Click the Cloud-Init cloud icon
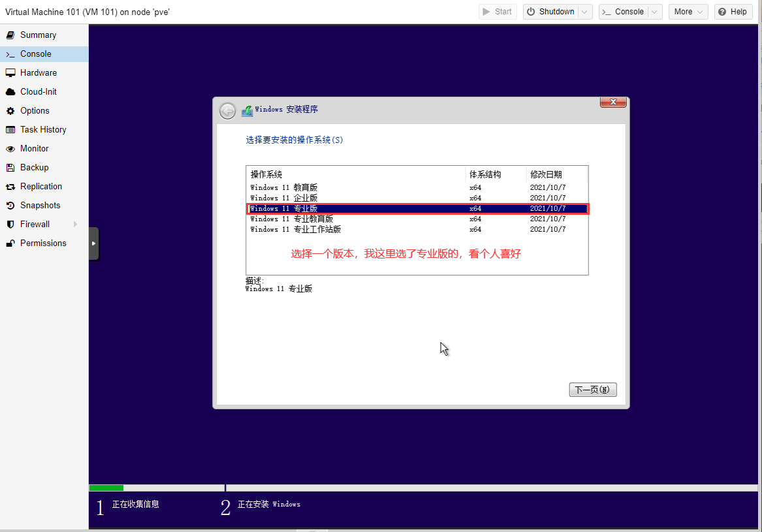Viewport: 762px width, 532px height. (x=10, y=92)
